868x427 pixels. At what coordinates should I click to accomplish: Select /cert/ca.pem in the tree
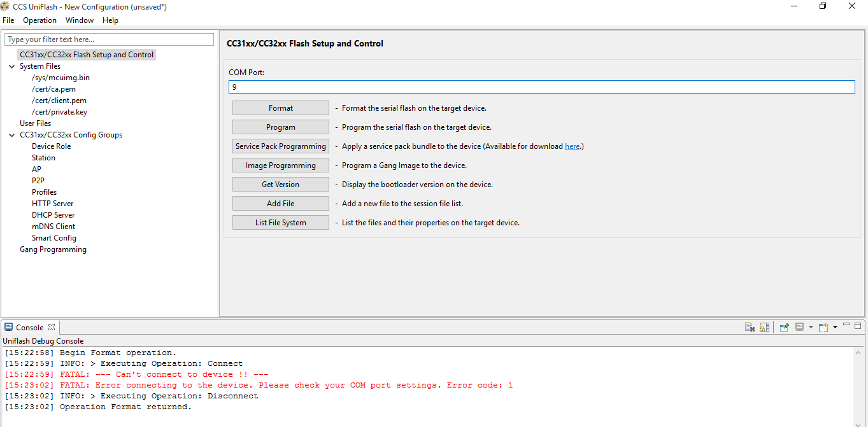[x=53, y=89]
